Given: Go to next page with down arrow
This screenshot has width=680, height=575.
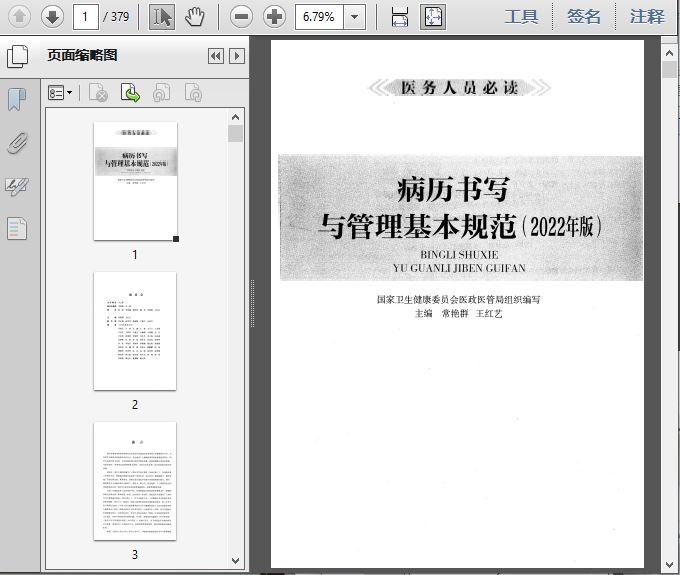Looking at the screenshot, I should (52, 17).
